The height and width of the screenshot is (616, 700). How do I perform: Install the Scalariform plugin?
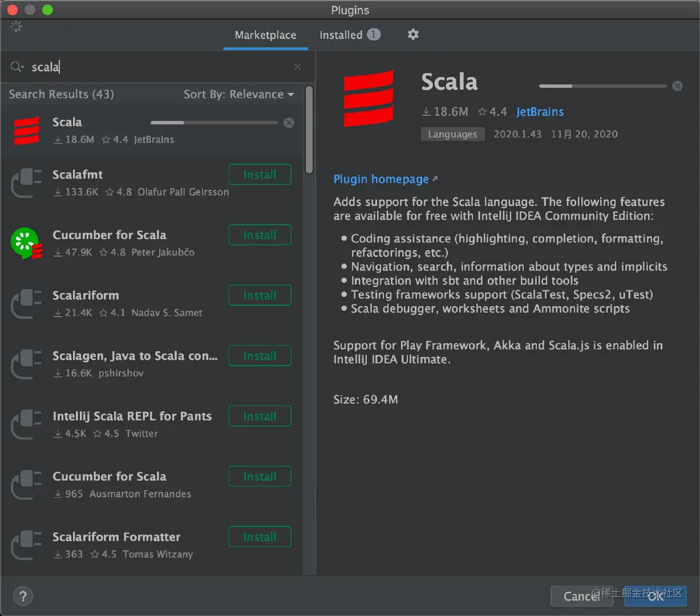[260, 295]
